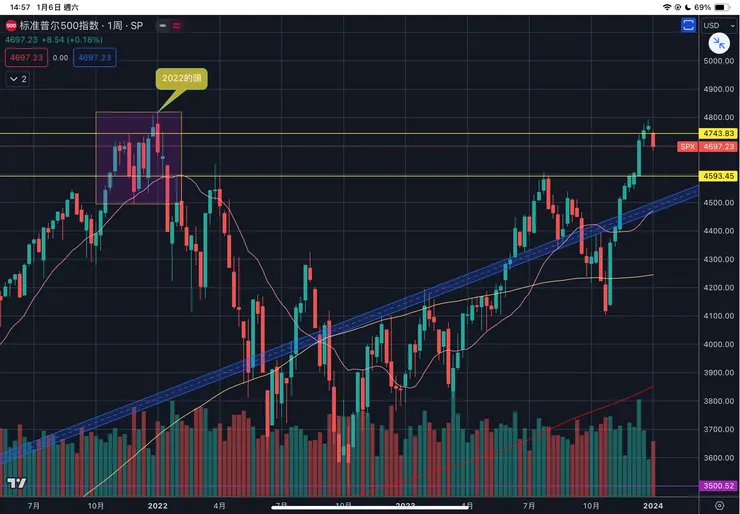Click the blue 4697.23 buy price button
Image resolution: width=740 pixels, height=514 pixels.
click(x=95, y=58)
